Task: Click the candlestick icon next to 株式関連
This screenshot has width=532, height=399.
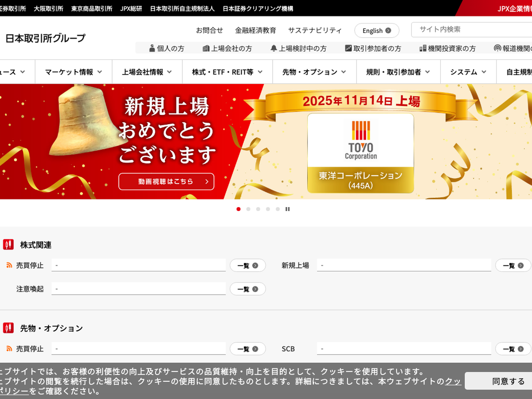Action: coord(8,244)
